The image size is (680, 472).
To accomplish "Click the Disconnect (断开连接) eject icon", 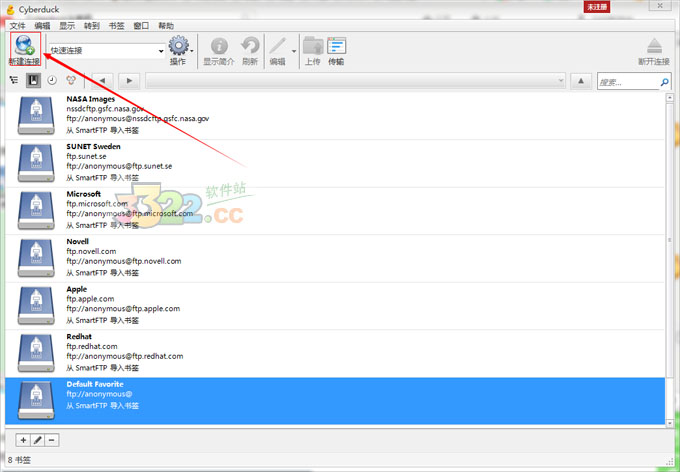I will pyautogui.click(x=654, y=46).
